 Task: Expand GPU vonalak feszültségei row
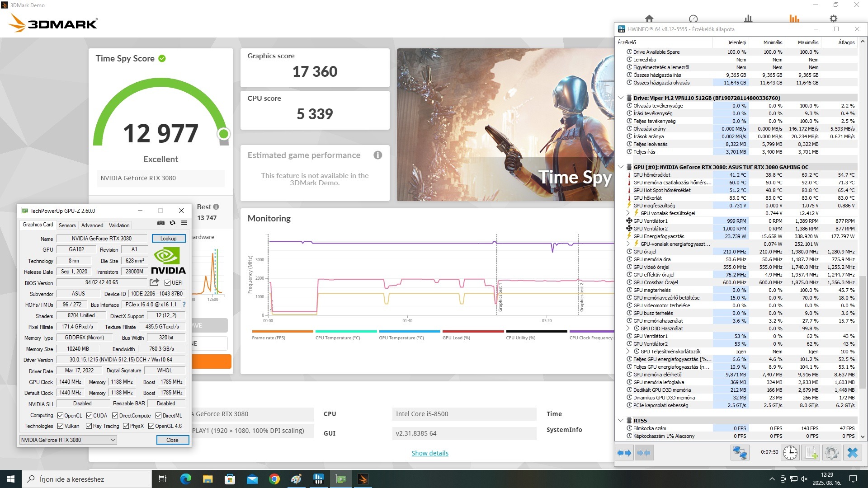click(x=628, y=213)
